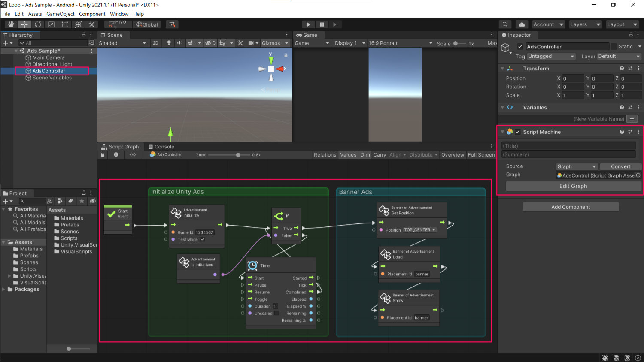Lock the Script Graph window with padlock

102,155
